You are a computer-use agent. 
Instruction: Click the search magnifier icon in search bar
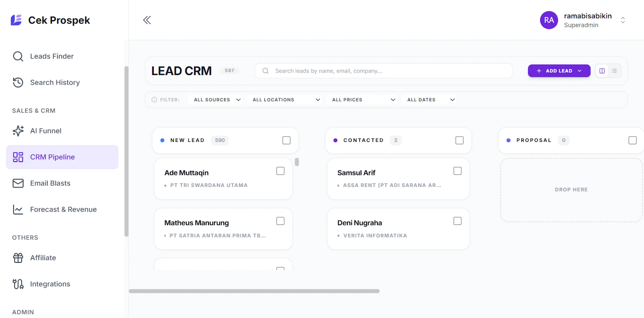click(266, 71)
